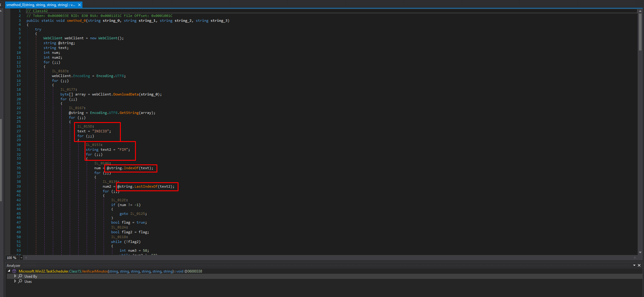644x297 pixels.
Task: Click the 100 % zoom value field
Action: [x=12, y=258]
